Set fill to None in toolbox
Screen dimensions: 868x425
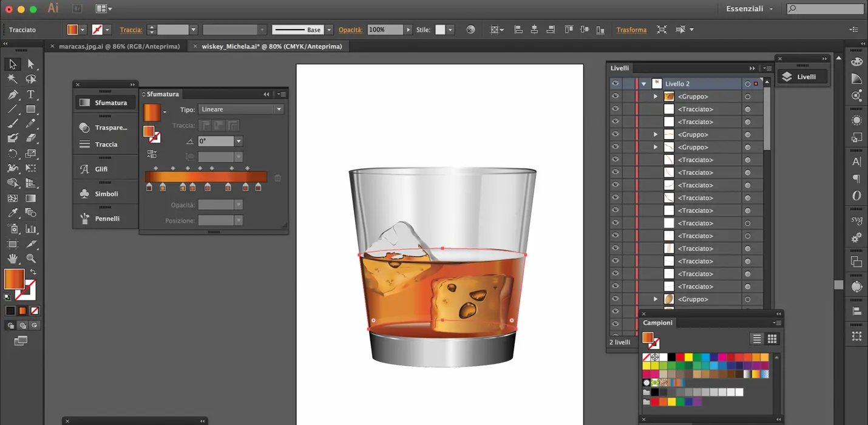pyautogui.click(x=35, y=311)
